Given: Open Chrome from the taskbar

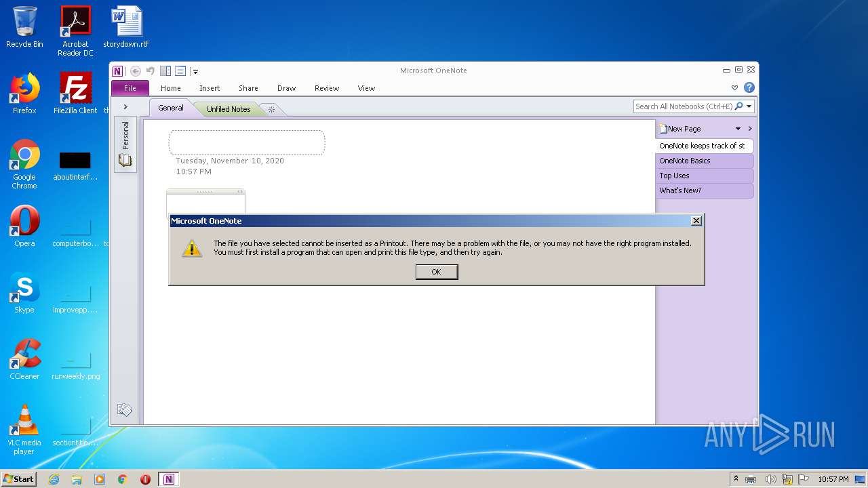Looking at the screenshot, I should tap(123, 479).
